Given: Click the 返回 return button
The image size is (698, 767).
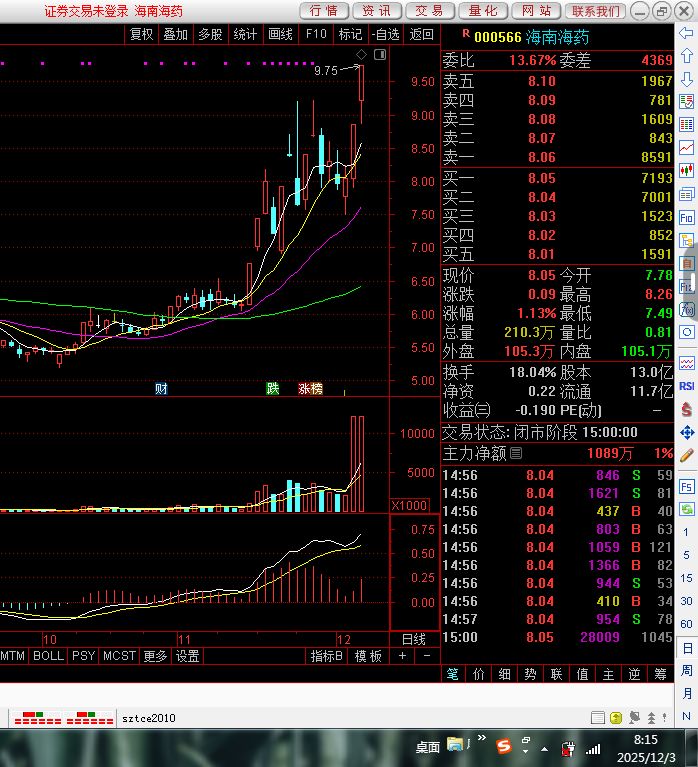Looking at the screenshot, I should 422,34.
